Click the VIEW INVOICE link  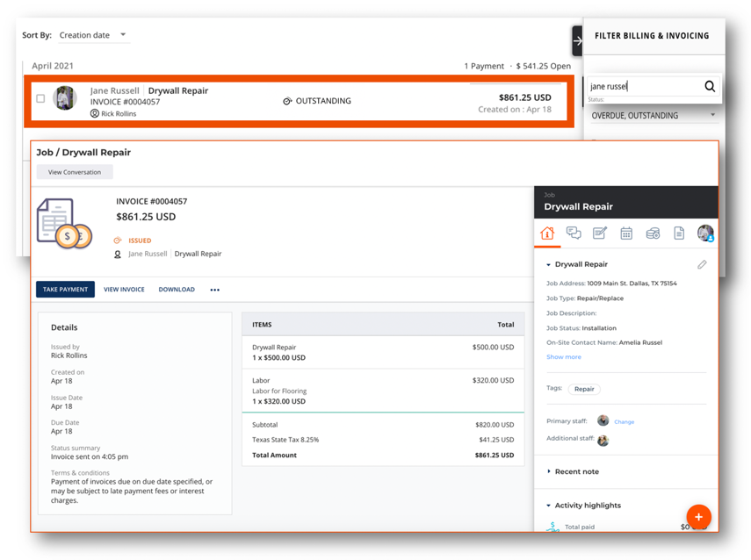coord(124,290)
